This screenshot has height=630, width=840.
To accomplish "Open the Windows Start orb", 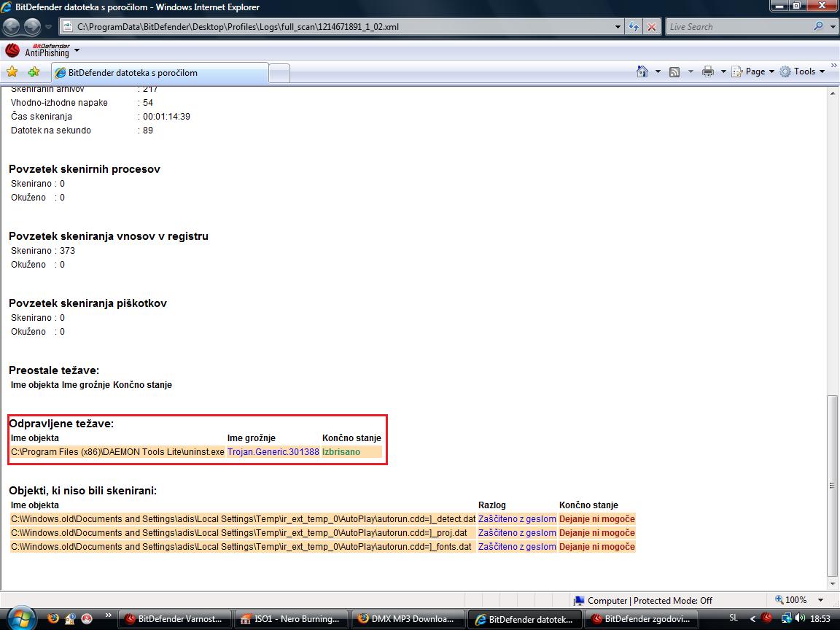I will click(21, 618).
